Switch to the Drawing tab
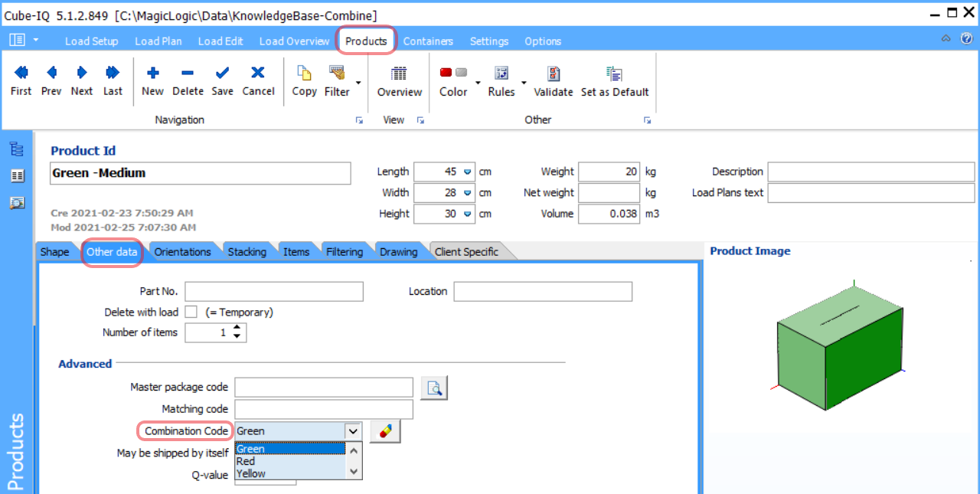980x494 pixels. pos(399,251)
